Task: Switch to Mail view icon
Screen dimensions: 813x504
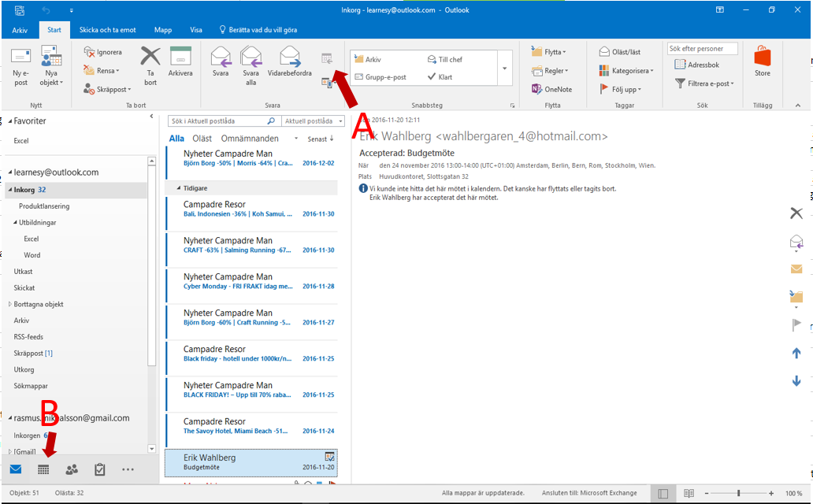Action: (x=16, y=469)
